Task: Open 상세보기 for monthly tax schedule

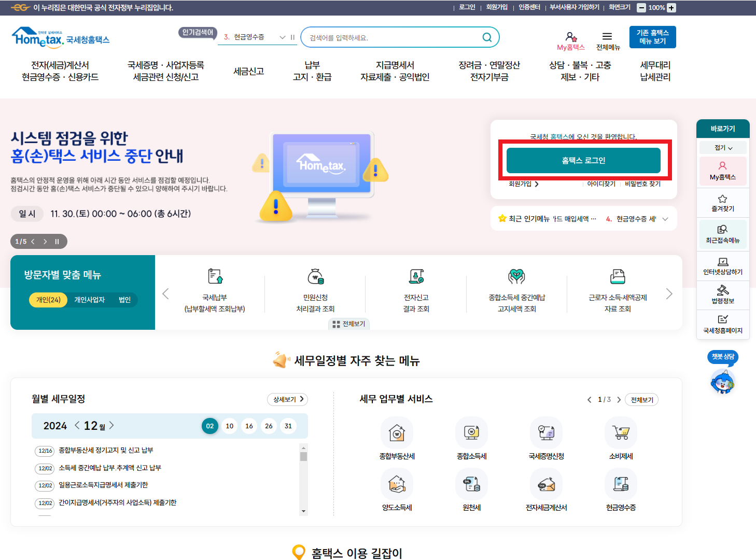Action: click(288, 399)
